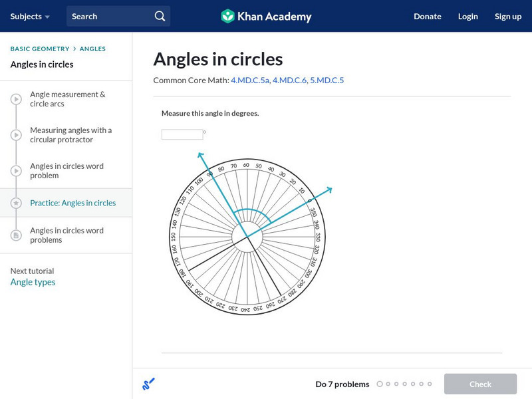
Task: Click the search magnifier icon
Action: (160, 16)
